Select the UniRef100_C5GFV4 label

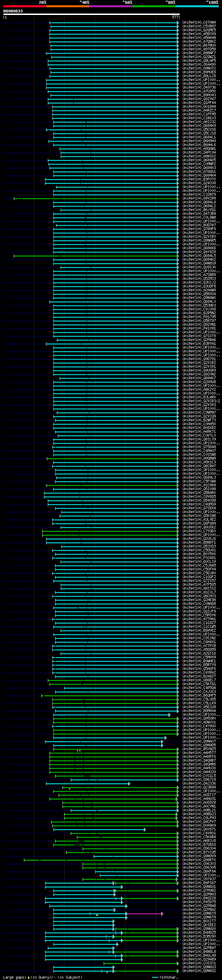[199, 569]
